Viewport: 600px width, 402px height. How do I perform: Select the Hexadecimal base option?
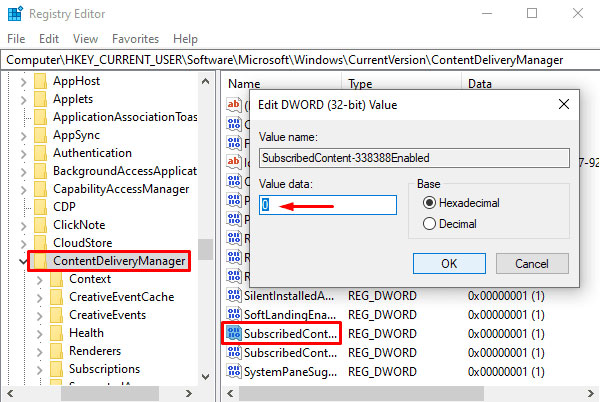(x=430, y=203)
